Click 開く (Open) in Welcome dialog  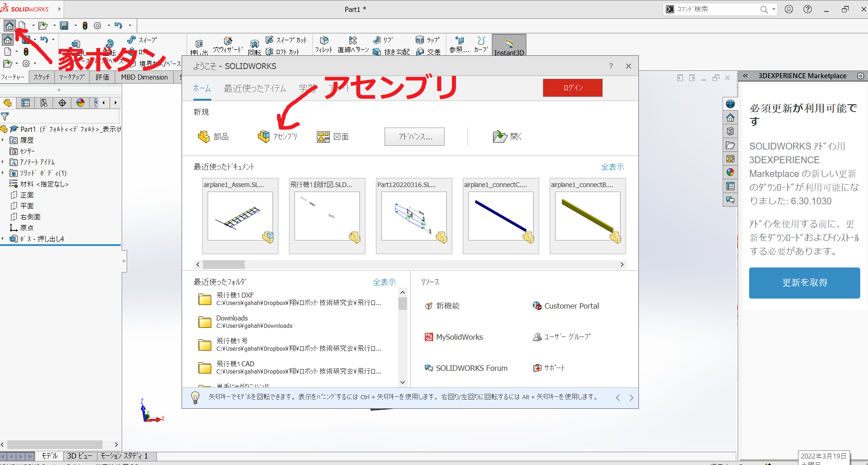508,137
